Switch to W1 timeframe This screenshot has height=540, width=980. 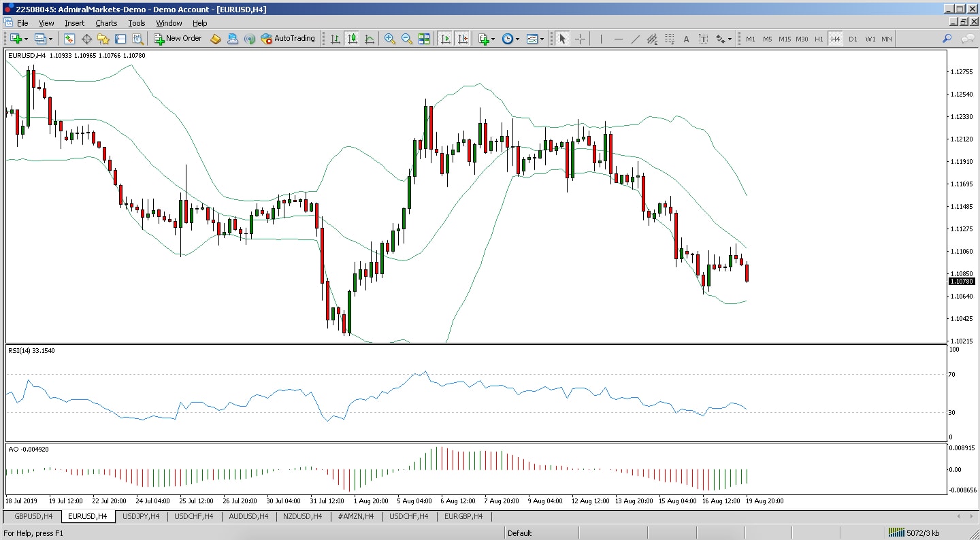pyautogui.click(x=870, y=39)
